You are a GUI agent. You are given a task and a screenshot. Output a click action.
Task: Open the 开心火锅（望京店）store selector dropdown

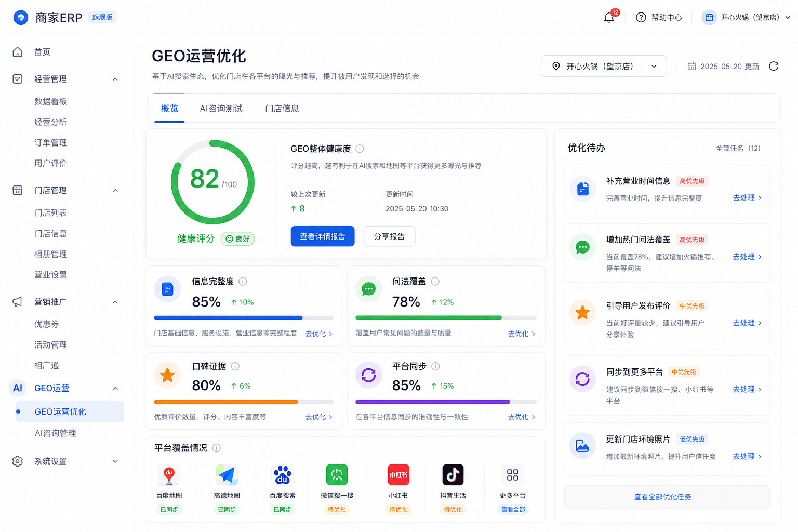click(604, 66)
